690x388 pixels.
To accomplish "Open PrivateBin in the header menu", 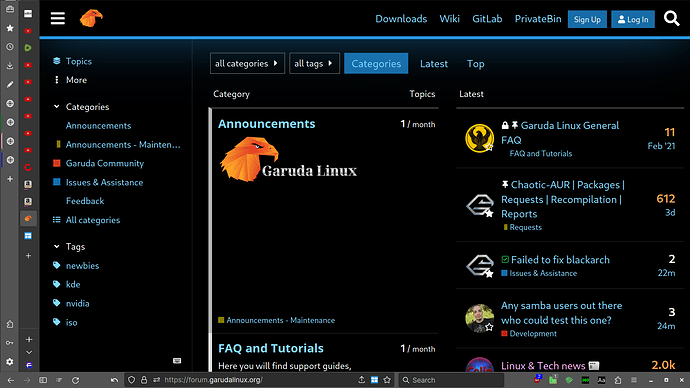I will (538, 19).
